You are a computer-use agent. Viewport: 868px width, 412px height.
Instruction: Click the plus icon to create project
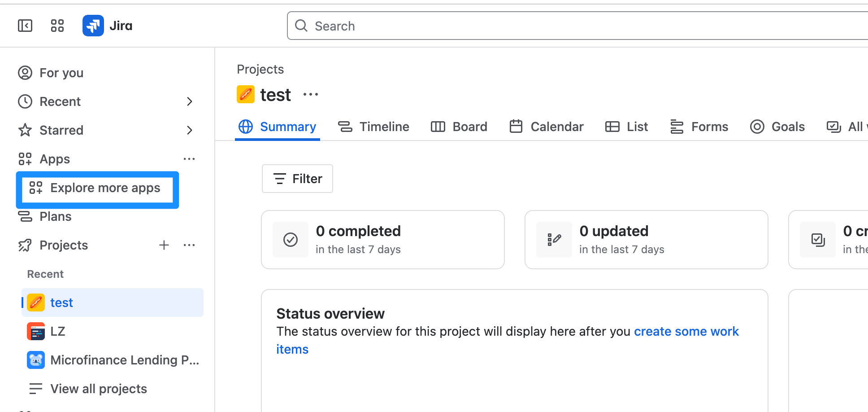point(164,245)
